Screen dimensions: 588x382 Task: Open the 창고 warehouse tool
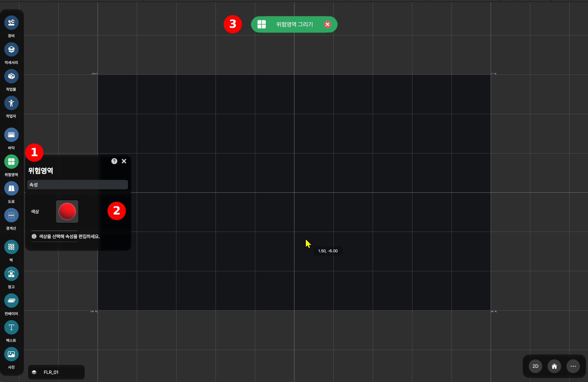pos(11,274)
